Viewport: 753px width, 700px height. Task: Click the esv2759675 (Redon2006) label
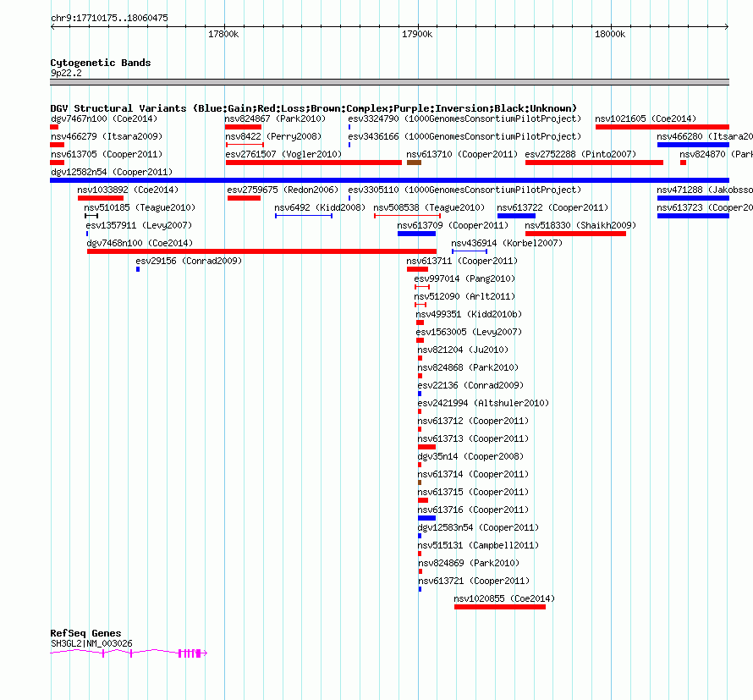coord(283,190)
